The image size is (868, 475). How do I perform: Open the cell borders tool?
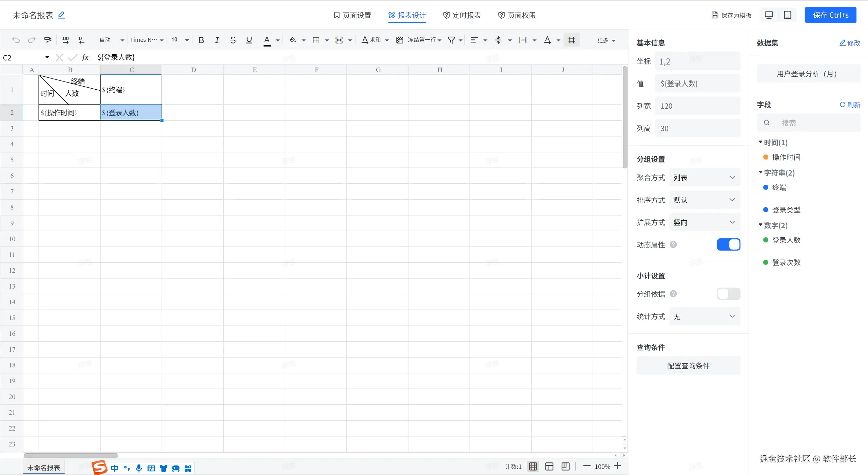tap(316, 40)
